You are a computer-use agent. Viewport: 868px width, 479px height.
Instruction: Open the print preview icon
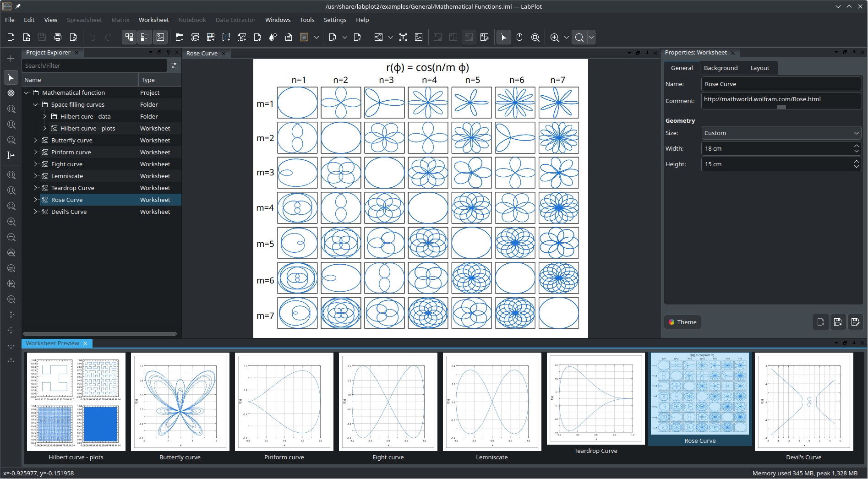pyautogui.click(x=73, y=37)
